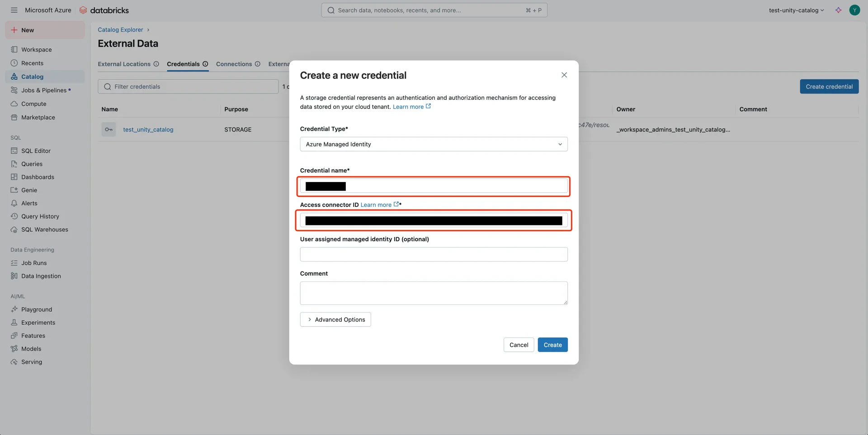The width and height of the screenshot is (868, 435).
Task: Open the user avatar Y menu
Action: pos(854,10)
